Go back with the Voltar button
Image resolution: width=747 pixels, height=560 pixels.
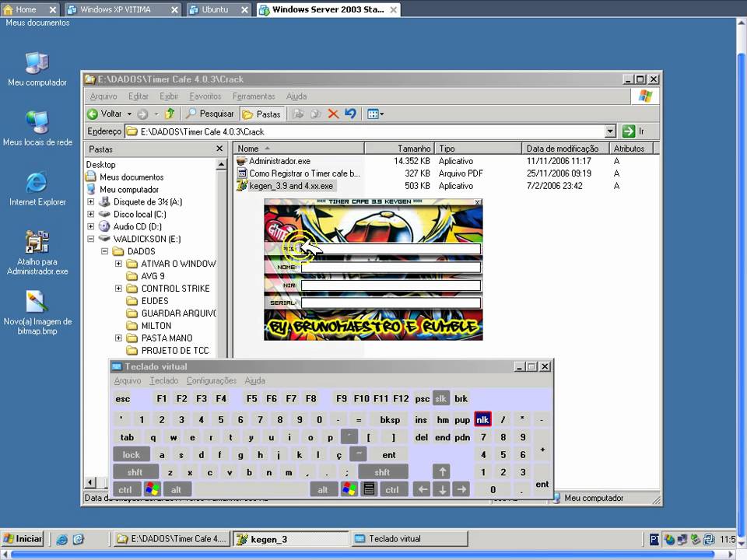(x=104, y=114)
